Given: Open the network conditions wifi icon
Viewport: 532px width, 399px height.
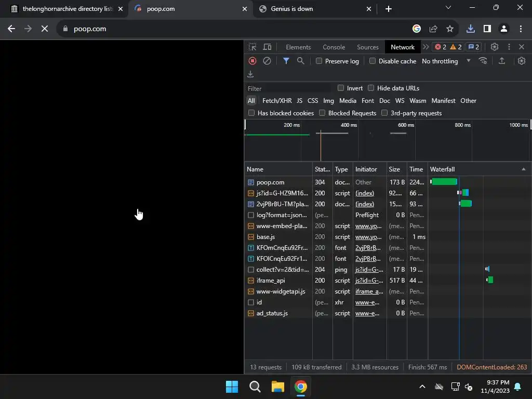Looking at the screenshot, I should point(483,61).
